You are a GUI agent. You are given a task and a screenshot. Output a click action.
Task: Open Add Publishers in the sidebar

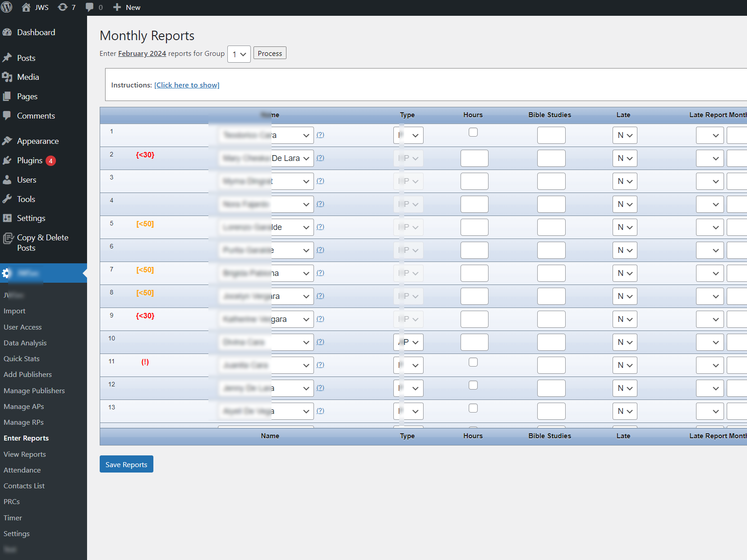[x=28, y=375]
